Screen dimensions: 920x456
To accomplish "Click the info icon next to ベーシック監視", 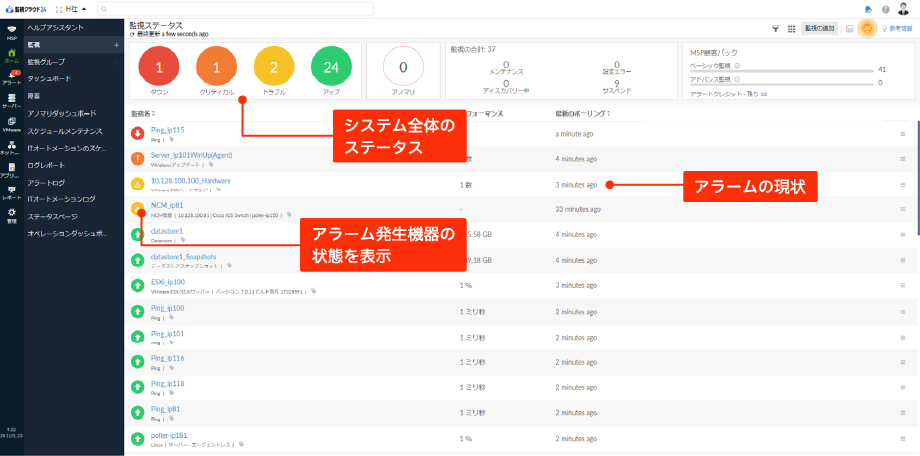I will (737, 66).
